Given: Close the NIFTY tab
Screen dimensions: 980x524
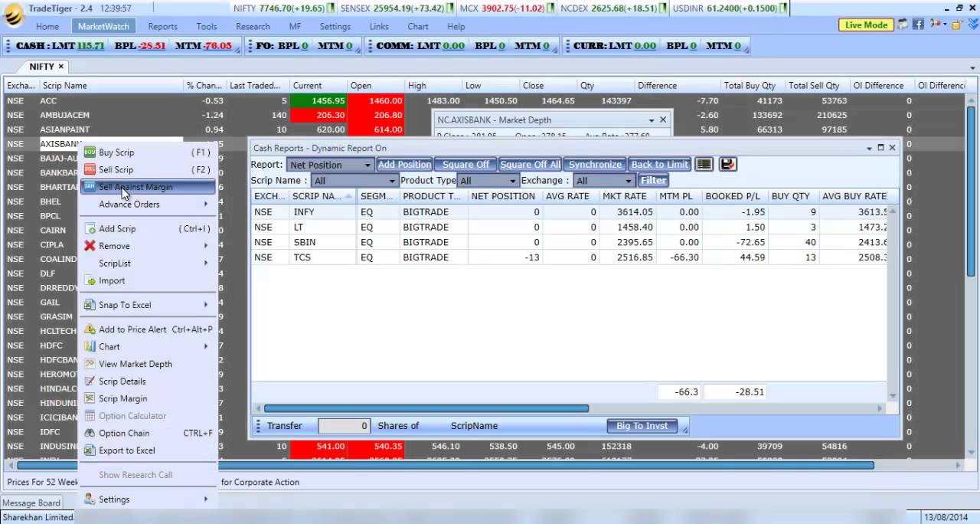Looking at the screenshot, I should click(61, 67).
